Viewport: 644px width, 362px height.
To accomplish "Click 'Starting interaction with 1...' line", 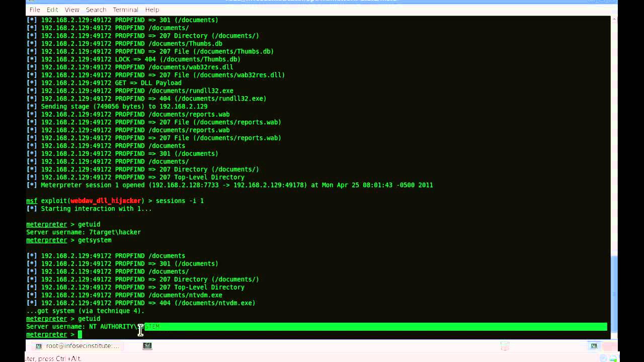I will point(89,209).
